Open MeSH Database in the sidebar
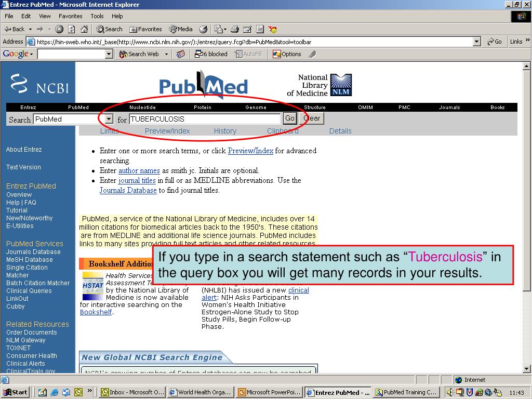The image size is (532, 399). point(30,260)
